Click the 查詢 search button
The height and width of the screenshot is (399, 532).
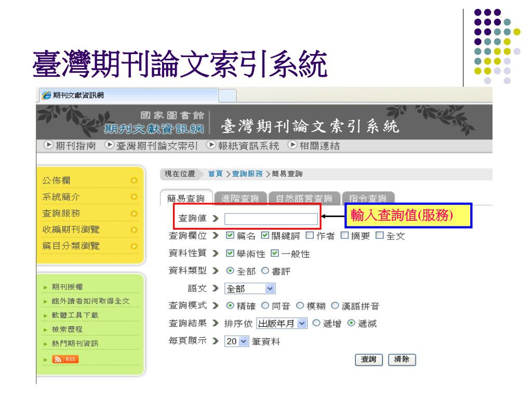click(x=369, y=360)
